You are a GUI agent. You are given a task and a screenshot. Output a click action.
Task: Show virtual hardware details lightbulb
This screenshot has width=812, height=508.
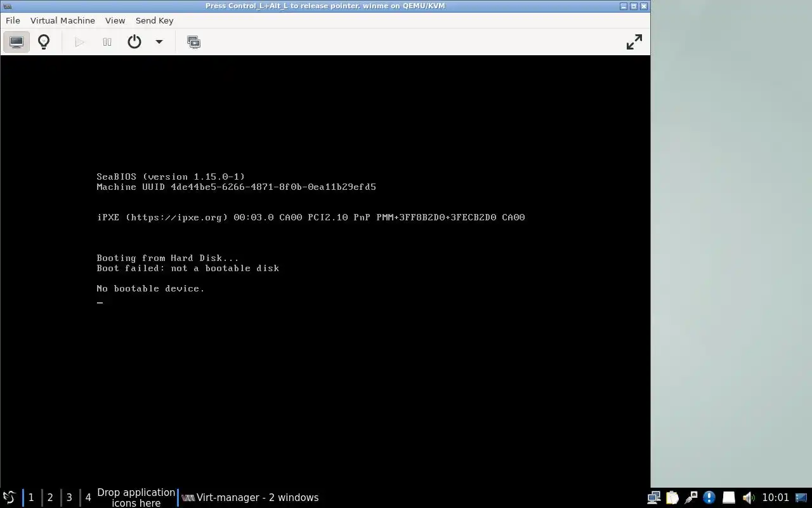point(44,42)
